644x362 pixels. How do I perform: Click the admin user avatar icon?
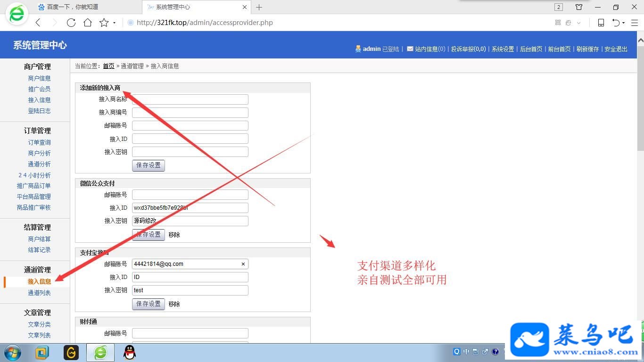[x=358, y=49]
